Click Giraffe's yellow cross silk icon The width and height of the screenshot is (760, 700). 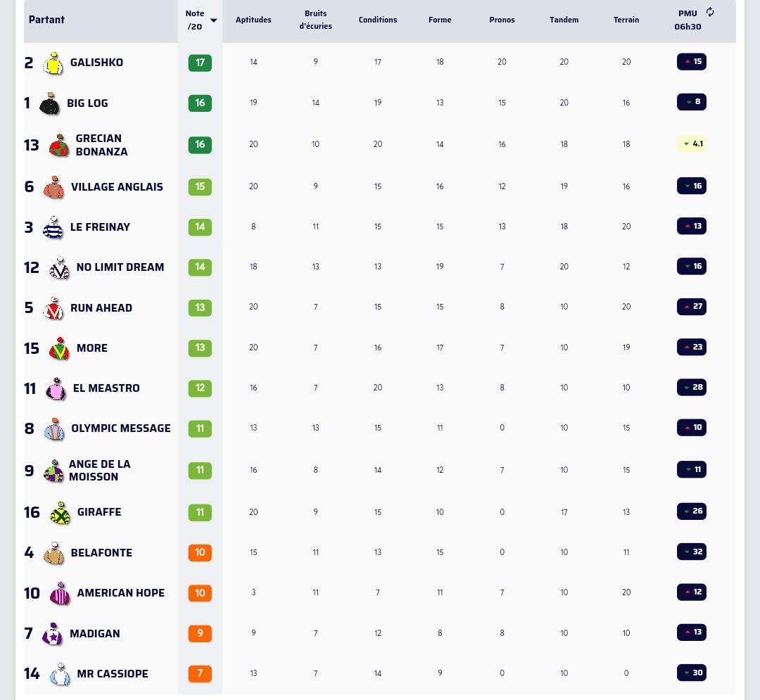60,513
